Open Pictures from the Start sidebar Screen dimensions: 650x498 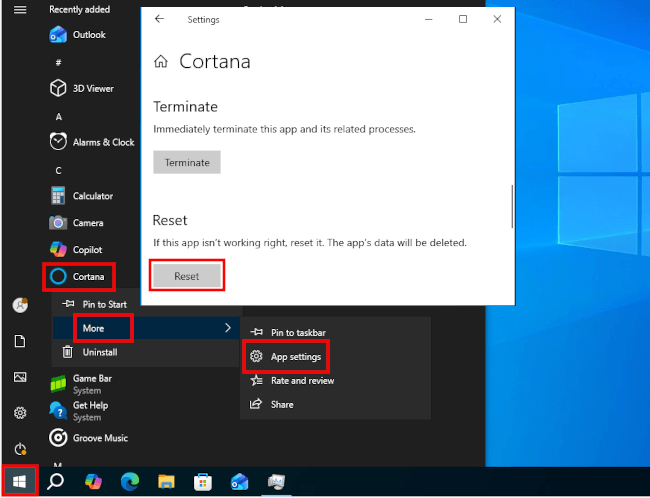coord(20,377)
